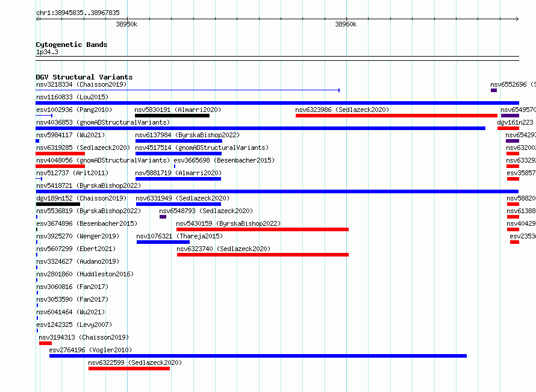The image size is (536, 392).
Task: Select nsv2801860 (Huddleston2016) label
Action: pyautogui.click(x=85, y=274)
